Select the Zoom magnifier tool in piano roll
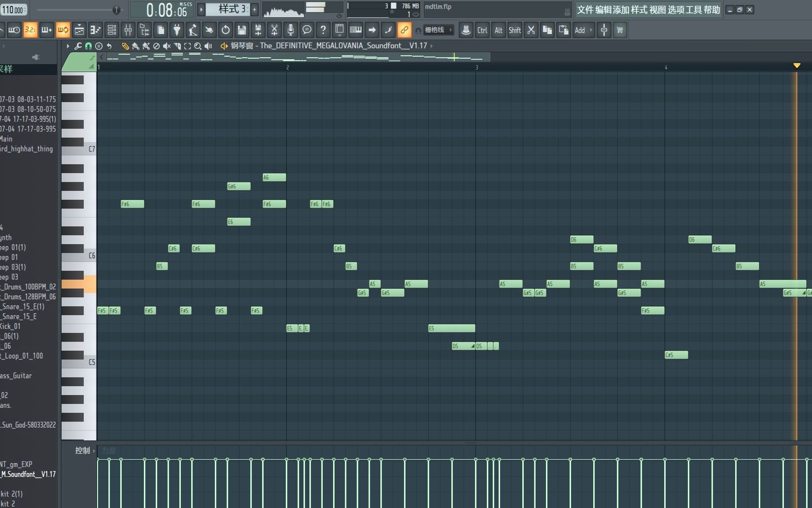This screenshot has height=508, width=812. (x=198, y=46)
